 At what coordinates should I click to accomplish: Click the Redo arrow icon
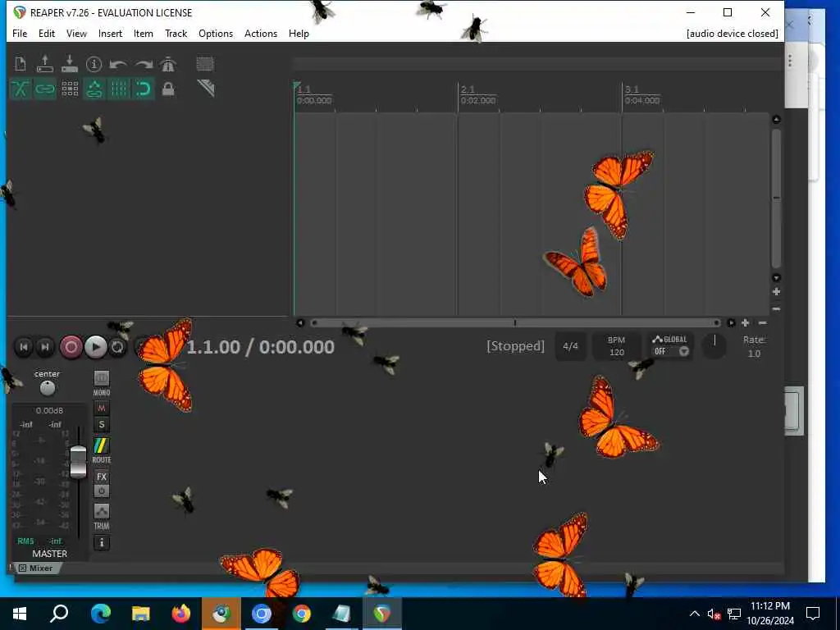click(x=144, y=64)
